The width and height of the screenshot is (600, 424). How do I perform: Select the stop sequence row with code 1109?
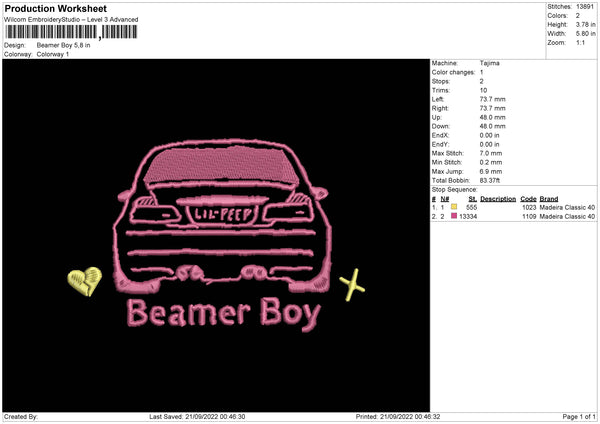pos(513,216)
